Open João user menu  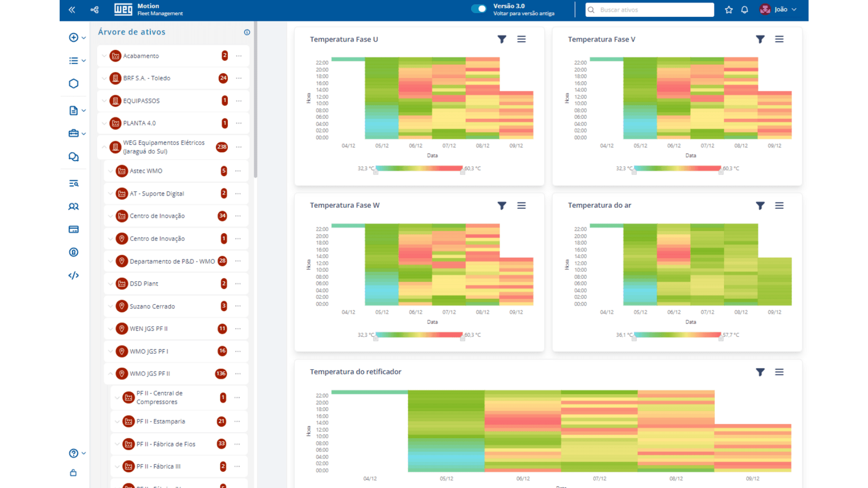[778, 9]
